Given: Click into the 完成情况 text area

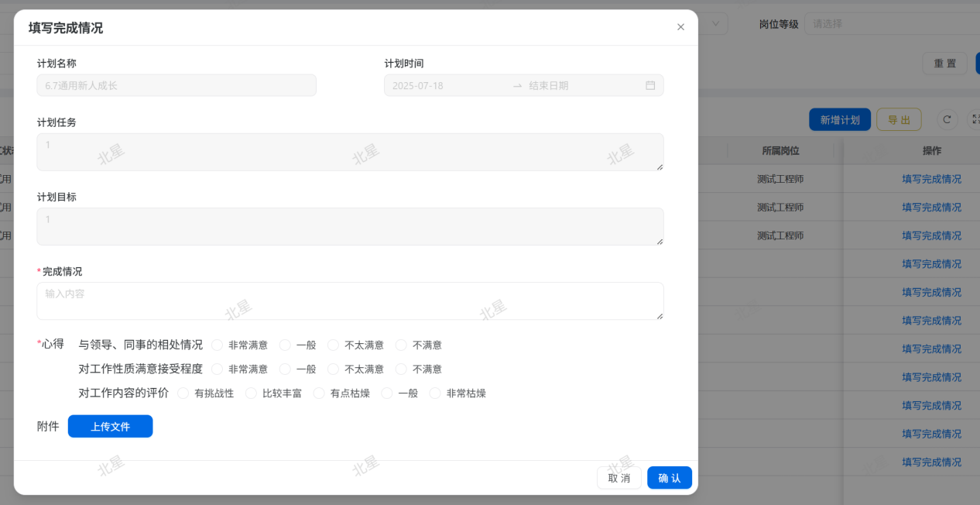Looking at the screenshot, I should [350, 301].
